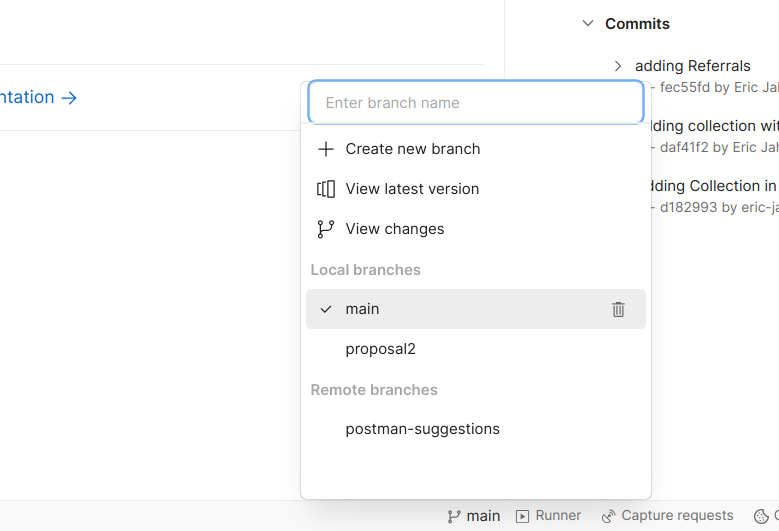The width and height of the screenshot is (779, 531).
Task: Select the checked main local branch
Action: (x=362, y=309)
